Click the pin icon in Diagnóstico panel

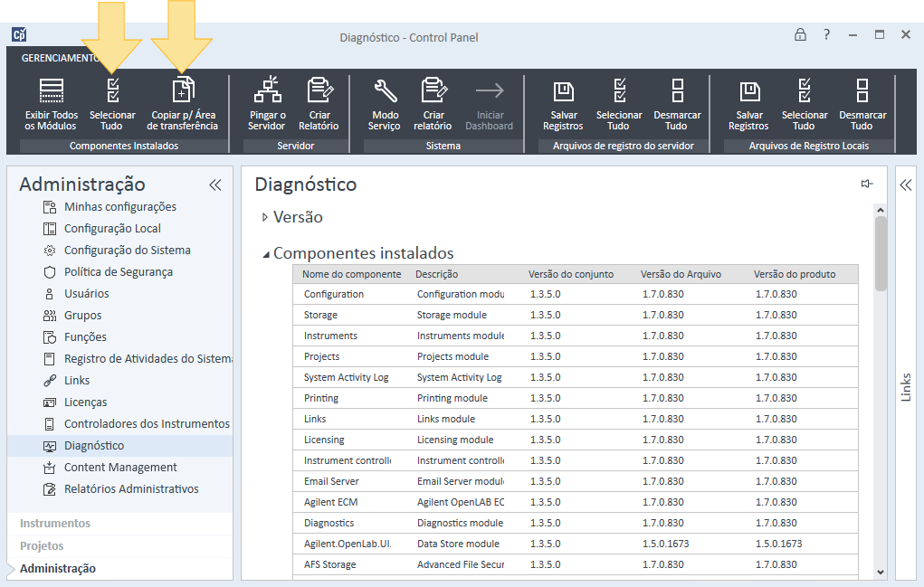pyautogui.click(x=866, y=184)
